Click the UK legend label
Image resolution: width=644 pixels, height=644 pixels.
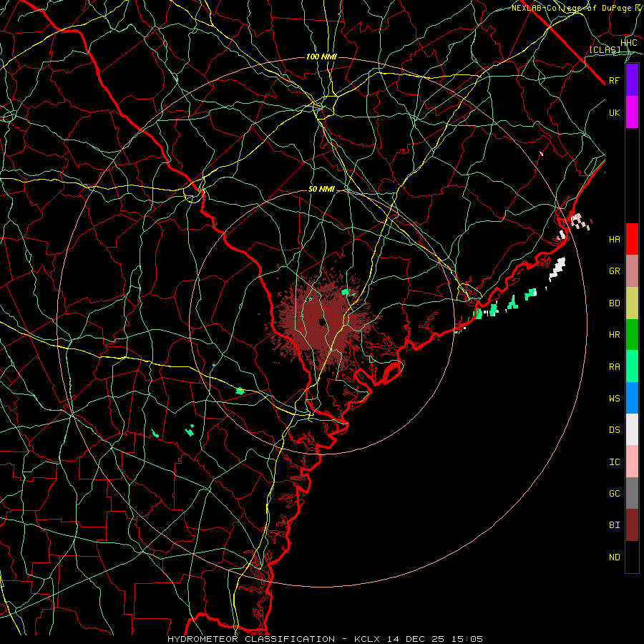pos(615,112)
